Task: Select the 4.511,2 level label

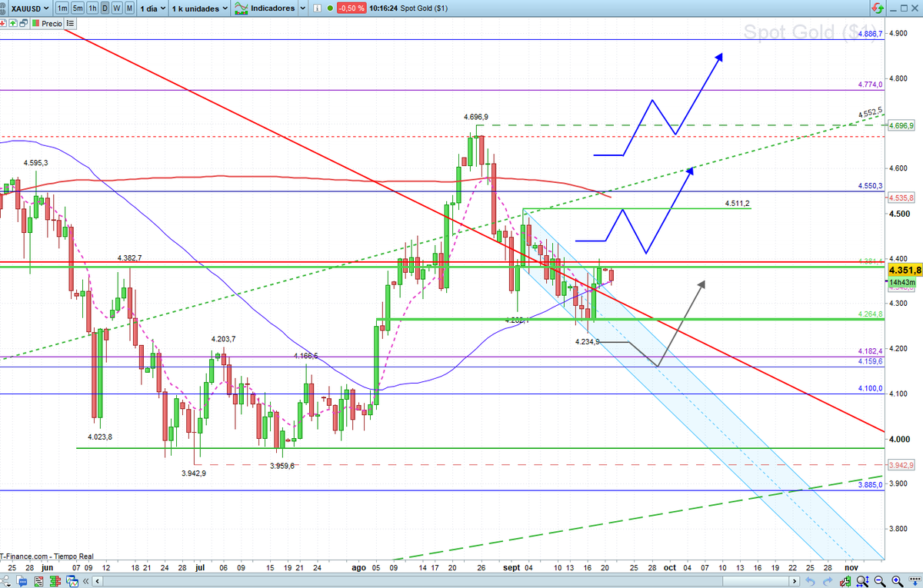Action: (737, 204)
